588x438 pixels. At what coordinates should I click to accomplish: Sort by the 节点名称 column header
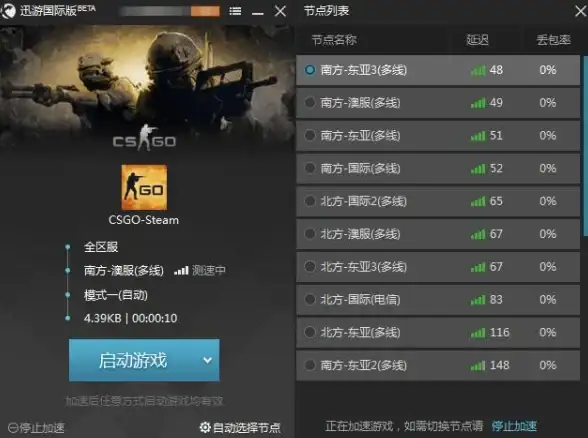tap(334, 40)
